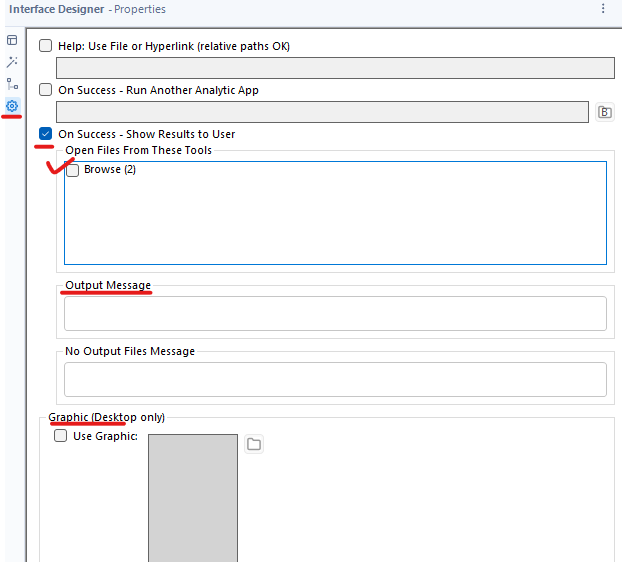Open the Tree View sidebar icon

point(12,84)
